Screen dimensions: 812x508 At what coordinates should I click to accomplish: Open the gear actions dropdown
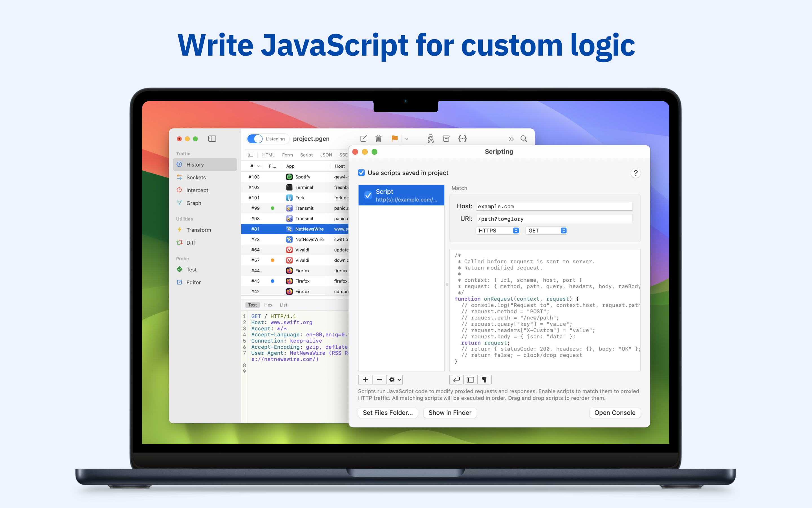pos(395,380)
